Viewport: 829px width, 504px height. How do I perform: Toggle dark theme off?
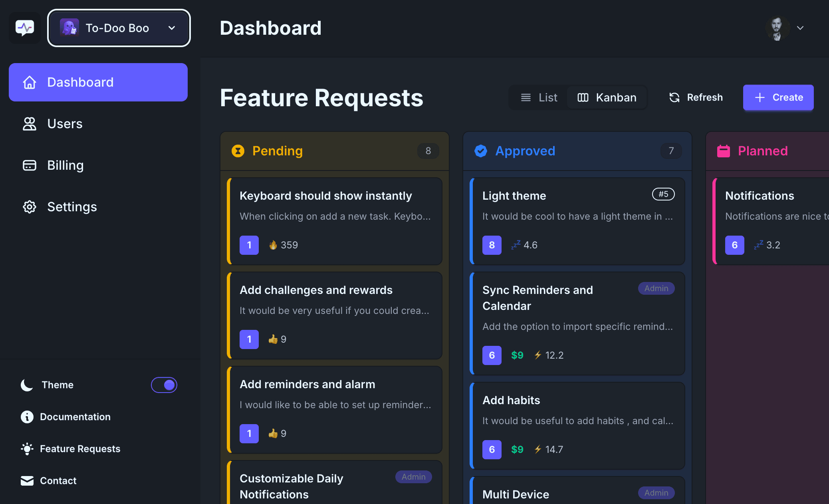(164, 385)
